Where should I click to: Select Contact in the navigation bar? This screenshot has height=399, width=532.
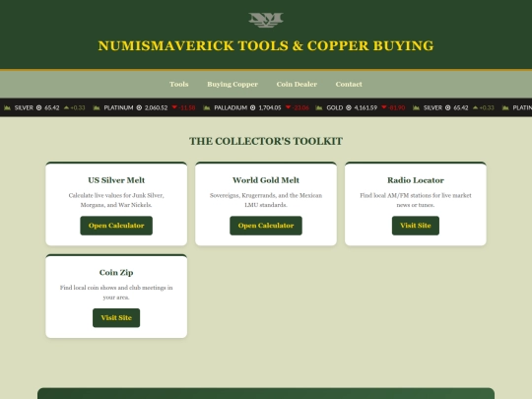point(349,84)
